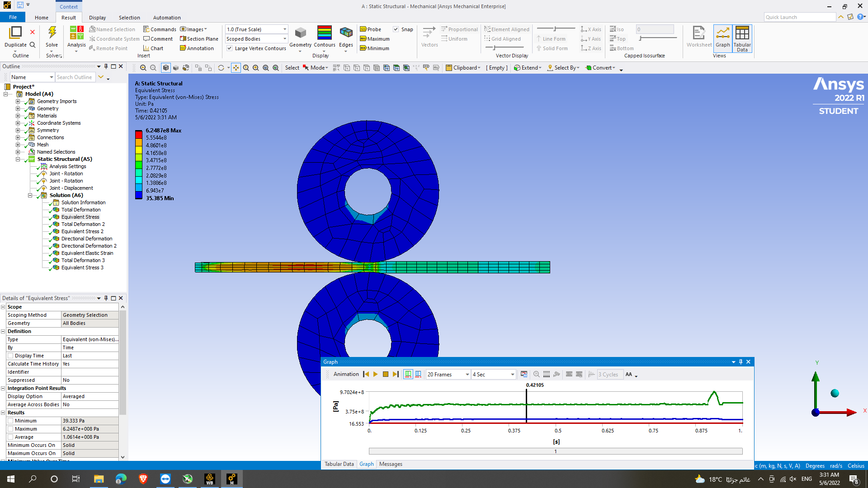This screenshot has height=488, width=868.
Task: Click the red legend color band
Action: (139, 134)
